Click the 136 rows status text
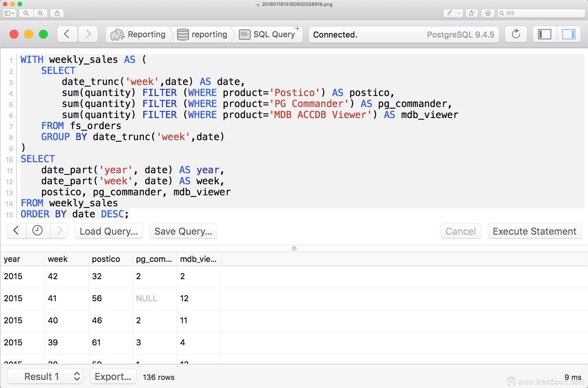This screenshot has width=588, height=388. click(159, 377)
